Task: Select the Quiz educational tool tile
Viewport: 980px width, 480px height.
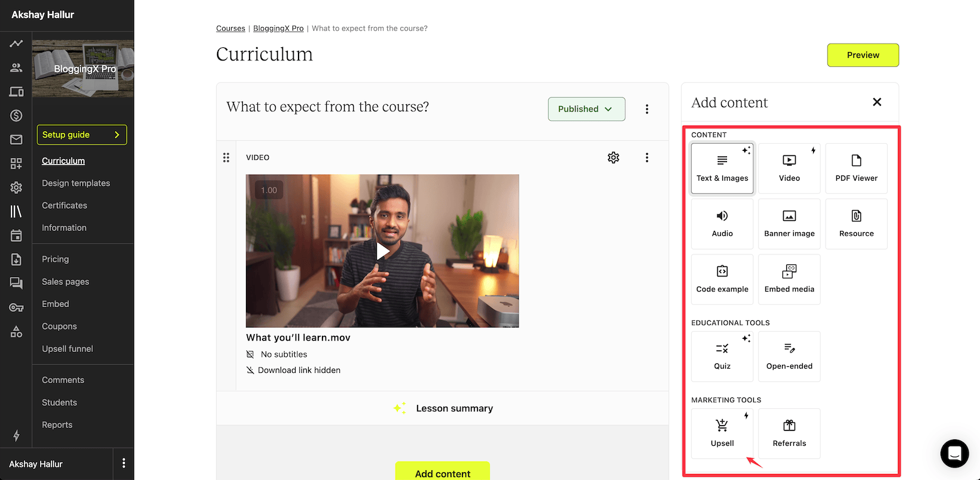Action: (722, 356)
